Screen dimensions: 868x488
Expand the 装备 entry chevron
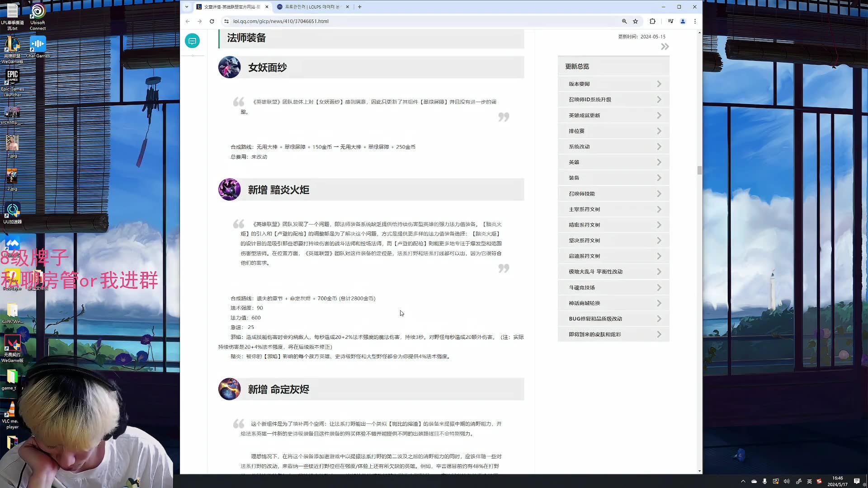(x=659, y=178)
